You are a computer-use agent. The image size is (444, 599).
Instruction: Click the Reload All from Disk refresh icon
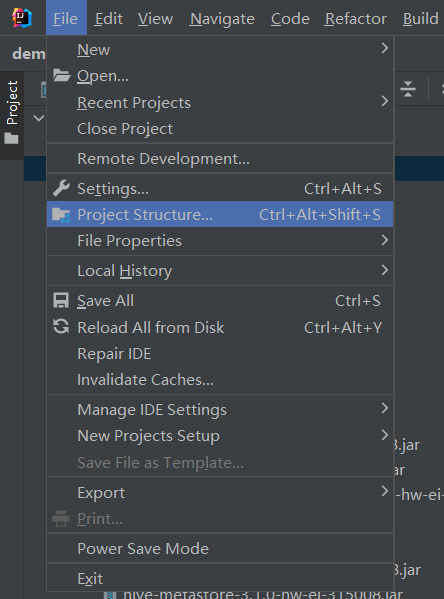(61, 327)
